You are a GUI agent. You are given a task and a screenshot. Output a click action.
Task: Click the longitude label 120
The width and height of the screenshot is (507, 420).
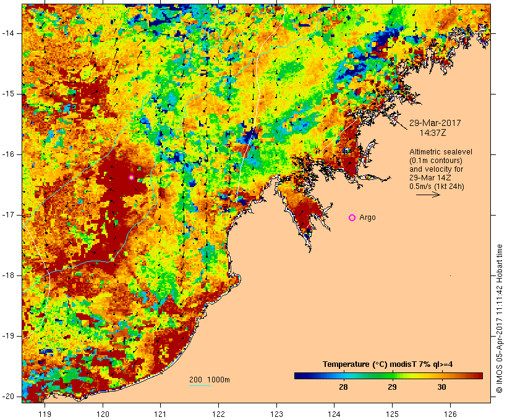[x=103, y=414]
